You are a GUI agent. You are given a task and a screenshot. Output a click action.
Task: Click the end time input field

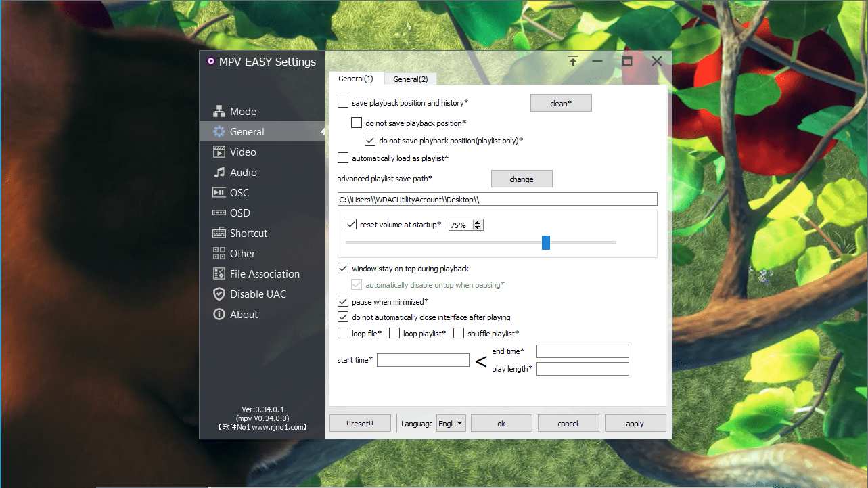pyautogui.click(x=583, y=351)
